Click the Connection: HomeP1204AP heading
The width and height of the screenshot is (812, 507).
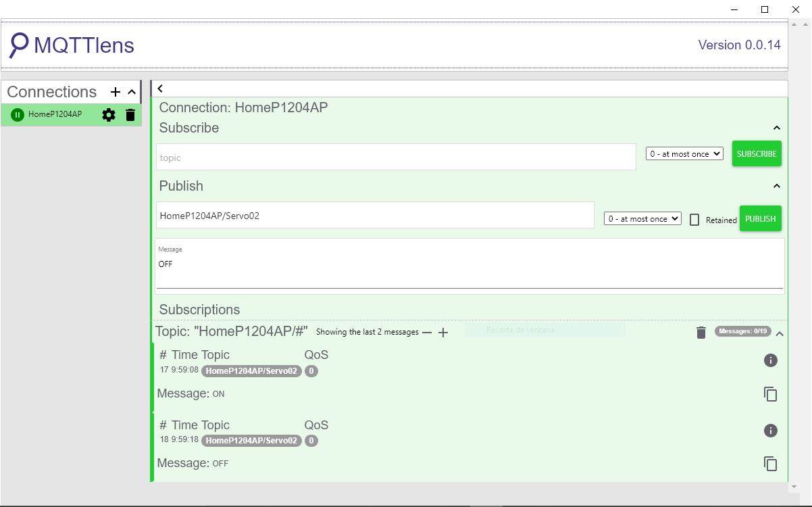pyautogui.click(x=243, y=107)
